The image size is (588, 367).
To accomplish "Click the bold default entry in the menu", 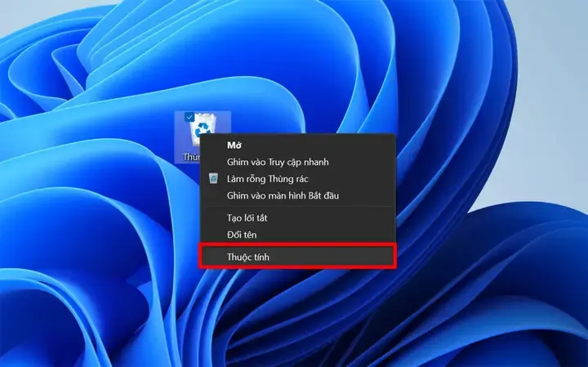I will pyautogui.click(x=234, y=145).
